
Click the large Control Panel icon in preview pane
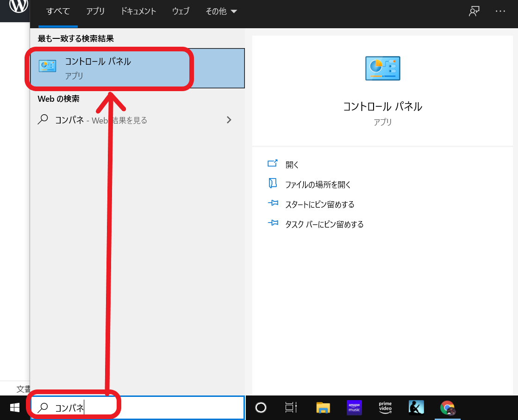point(382,68)
